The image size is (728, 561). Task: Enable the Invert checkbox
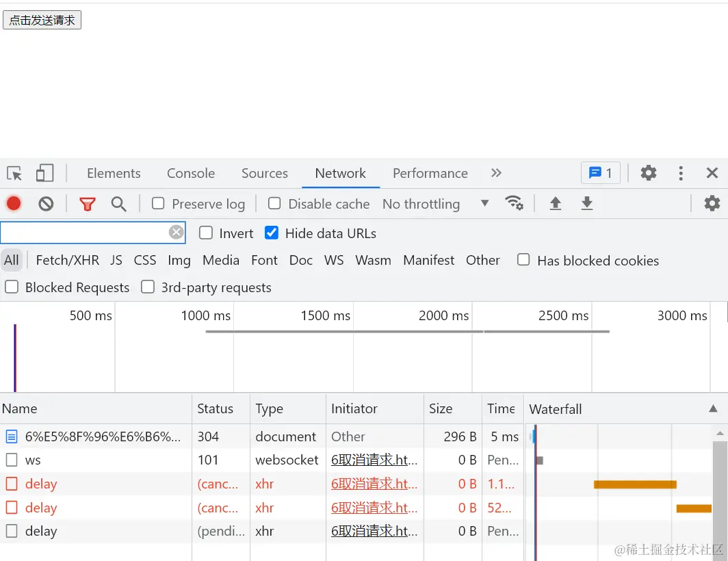(206, 233)
